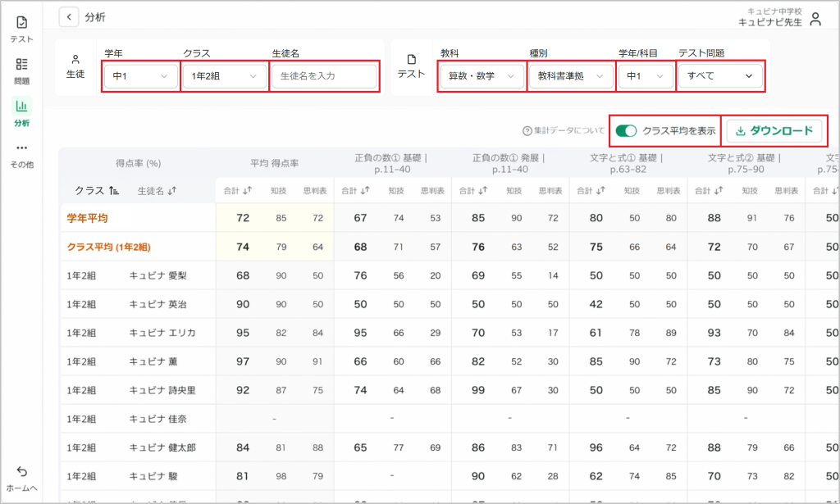Click the 集計データについて help icon
840x504 pixels.
(x=527, y=130)
